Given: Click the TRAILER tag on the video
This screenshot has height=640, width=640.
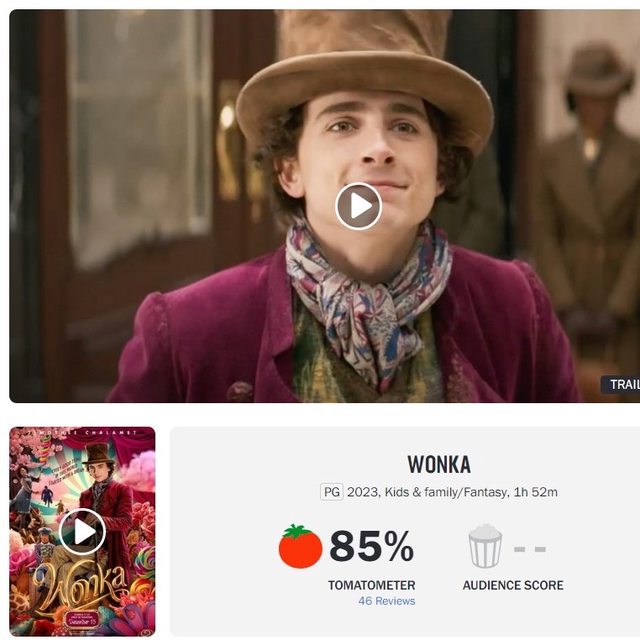Looking at the screenshot, I should point(620,384).
